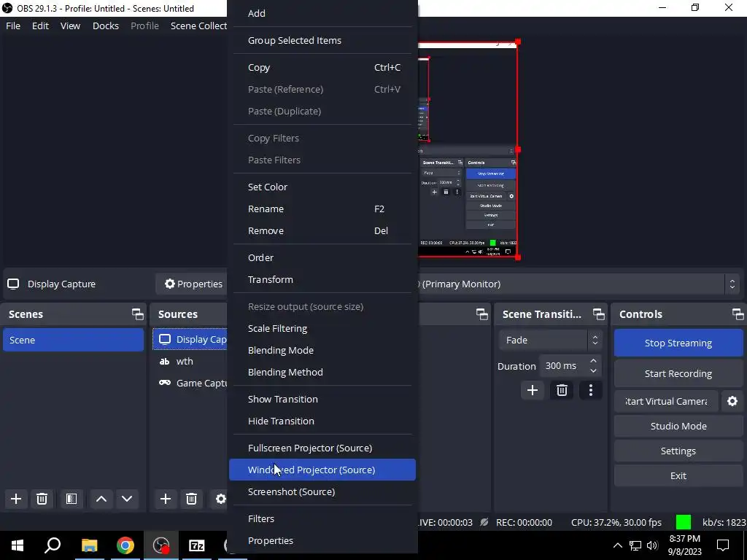
Task: Enable Studio Mode
Action: pos(678,426)
